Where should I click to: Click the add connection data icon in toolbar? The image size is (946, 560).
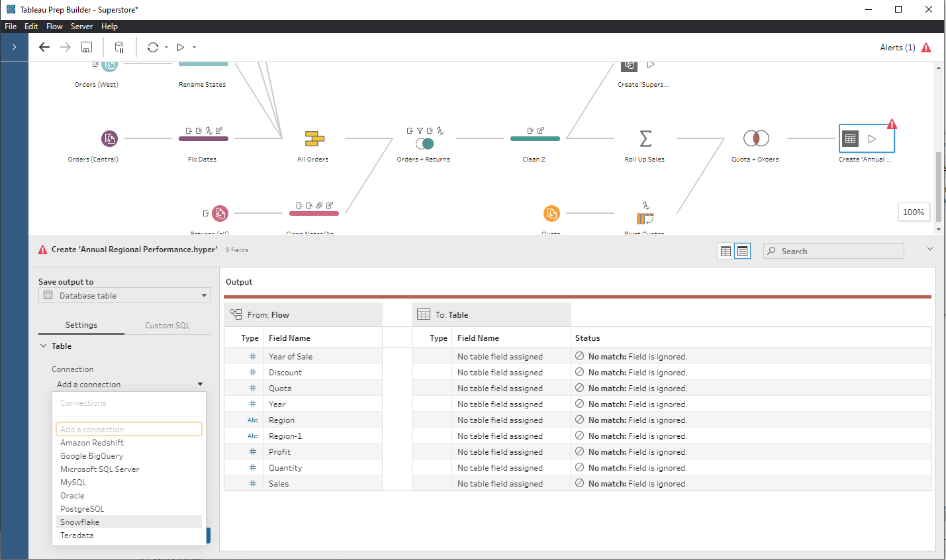tap(119, 47)
